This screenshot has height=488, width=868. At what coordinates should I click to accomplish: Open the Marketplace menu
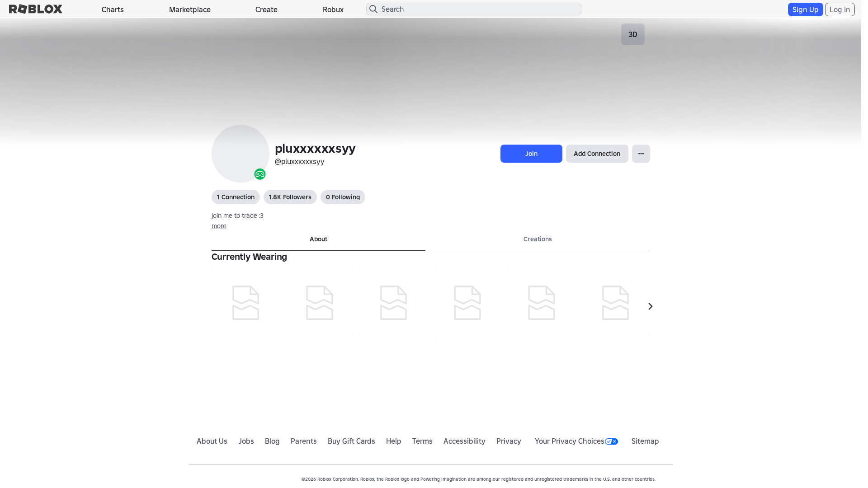pos(190,9)
